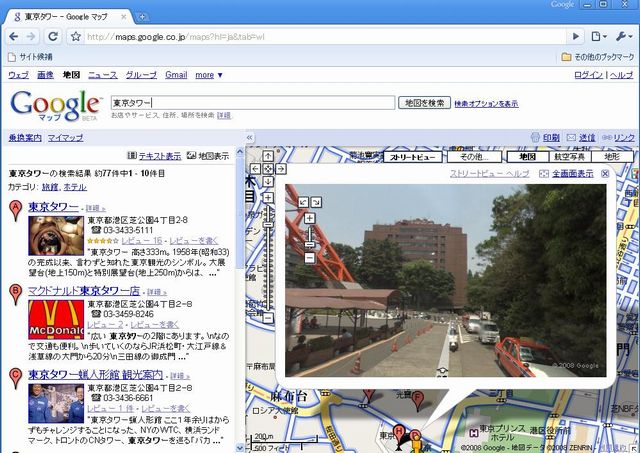Click the ログイン link
640x453 pixels.
pyautogui.click(x=588, y=75)
